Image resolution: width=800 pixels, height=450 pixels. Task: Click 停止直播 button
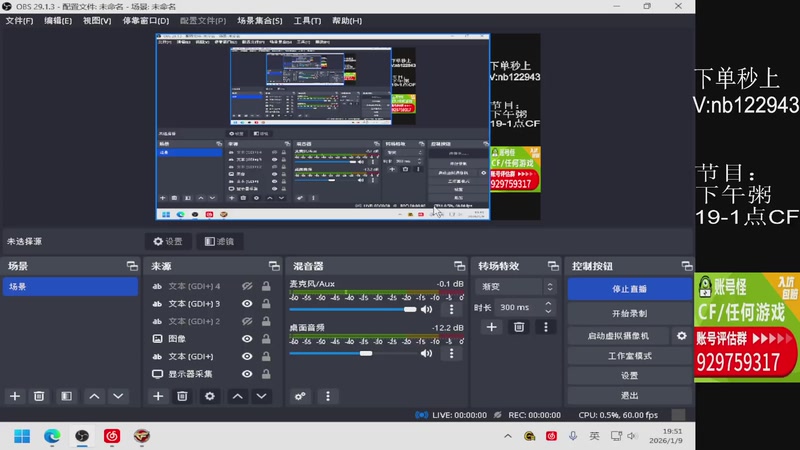[x=630, y=289]
